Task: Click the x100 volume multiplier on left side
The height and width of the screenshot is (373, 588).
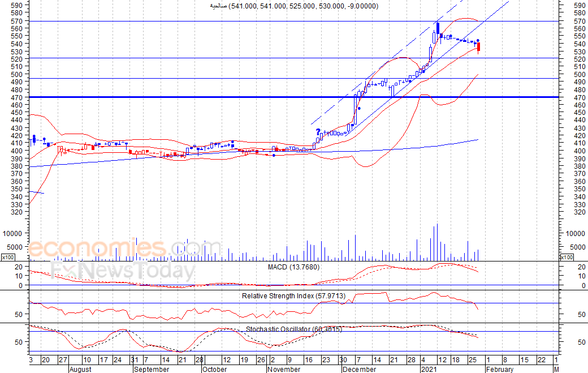Action: click(8, 258)
